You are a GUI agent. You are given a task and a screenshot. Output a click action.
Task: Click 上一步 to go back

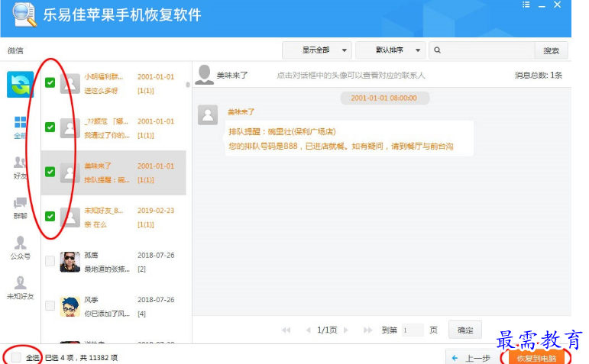pyautogui.click(x=473, y=358)
